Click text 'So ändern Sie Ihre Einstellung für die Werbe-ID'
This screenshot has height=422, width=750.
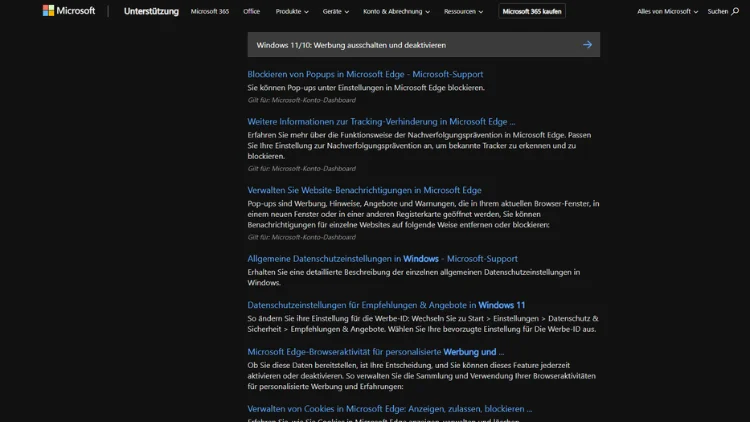[x=423, y=323]
